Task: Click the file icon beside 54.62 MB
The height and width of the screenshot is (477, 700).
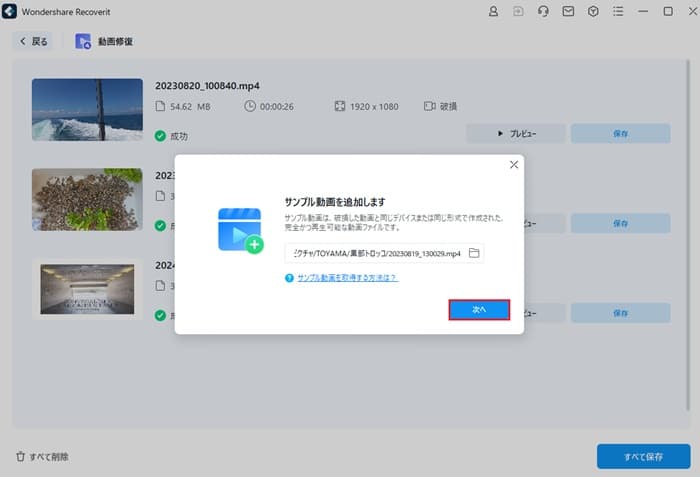Action: (x=160, y=106)
